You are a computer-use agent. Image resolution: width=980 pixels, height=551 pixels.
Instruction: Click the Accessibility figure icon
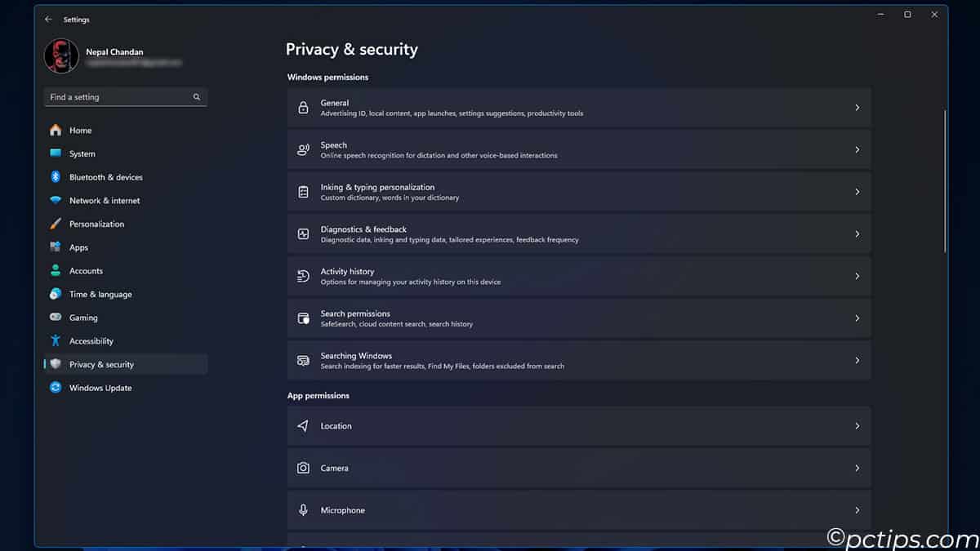coord(56,341)
